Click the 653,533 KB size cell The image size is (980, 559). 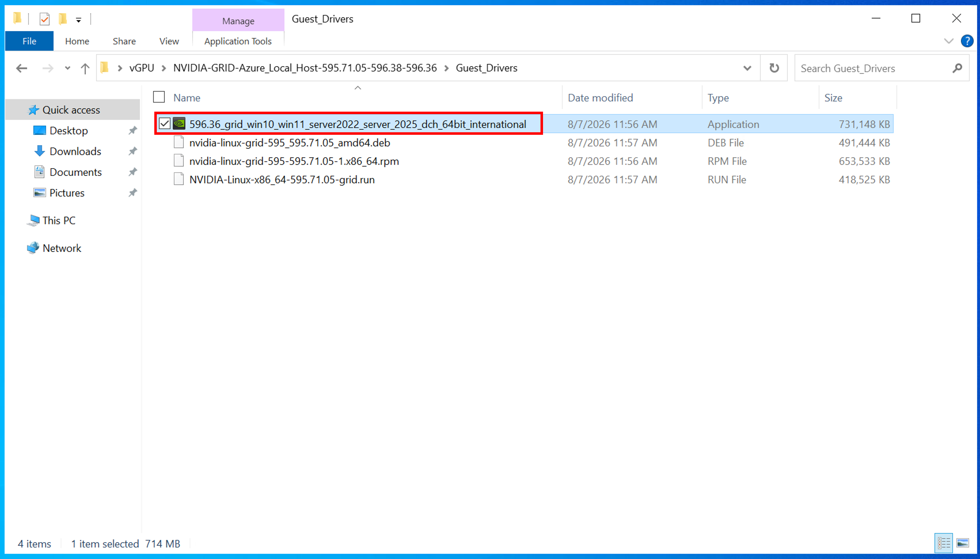click(x=864, y=161)
